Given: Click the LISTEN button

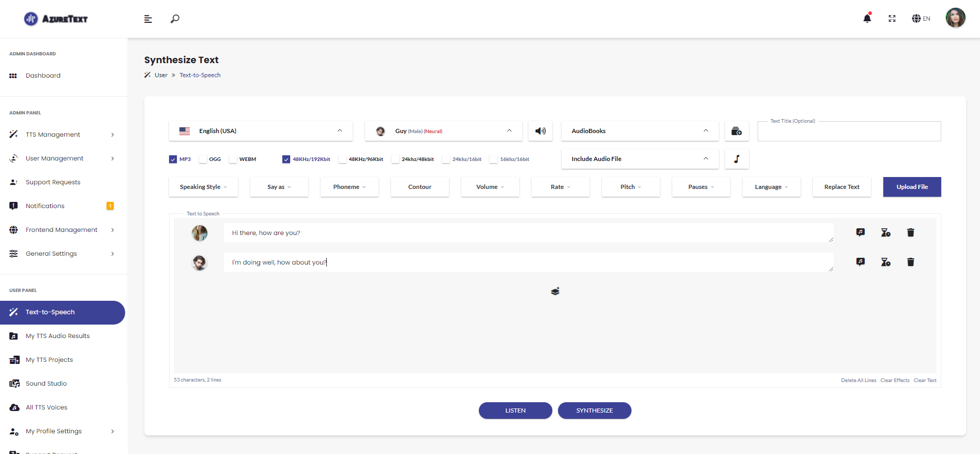Looking at the screenshot, I should (516, 411).
